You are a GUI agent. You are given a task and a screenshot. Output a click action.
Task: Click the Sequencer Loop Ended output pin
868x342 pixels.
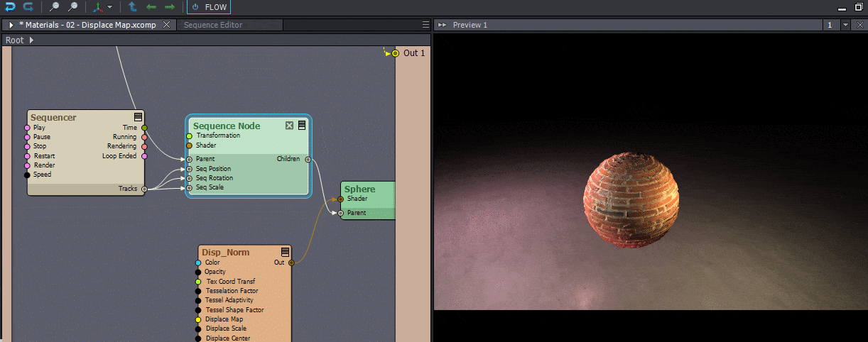pos(144,156)
